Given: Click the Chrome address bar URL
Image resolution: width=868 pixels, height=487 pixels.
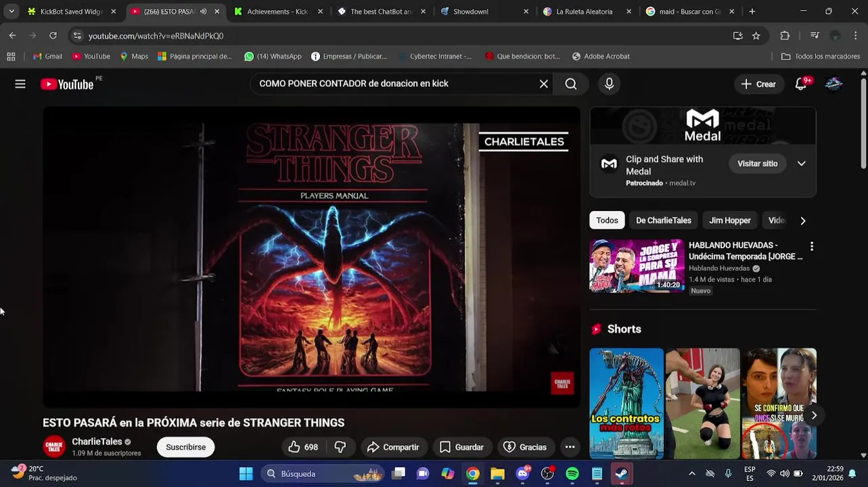Looking at the screenshot, I should [x=156, y=36].
